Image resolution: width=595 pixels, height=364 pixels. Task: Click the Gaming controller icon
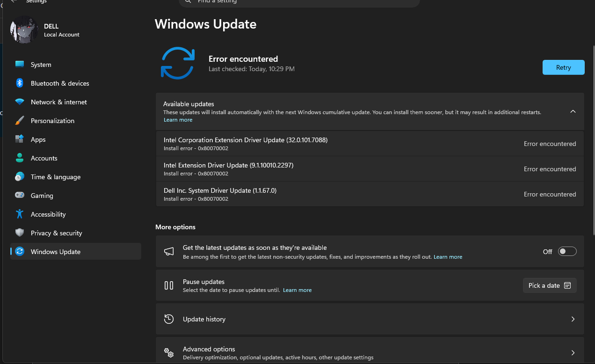(20, 196)
